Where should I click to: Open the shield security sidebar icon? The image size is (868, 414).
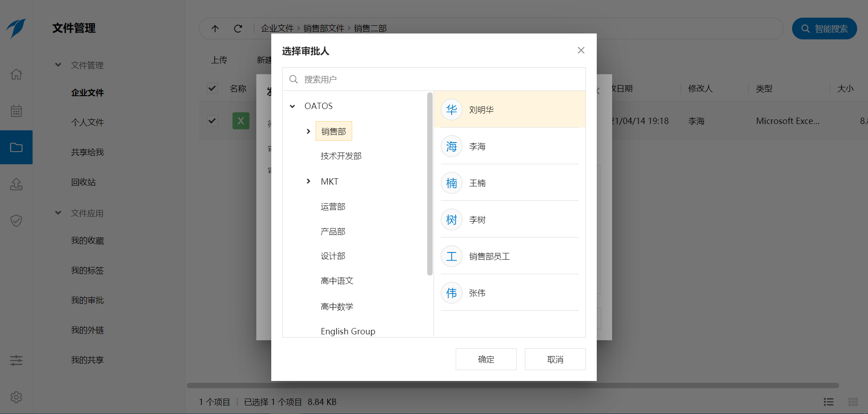(16, 221)
